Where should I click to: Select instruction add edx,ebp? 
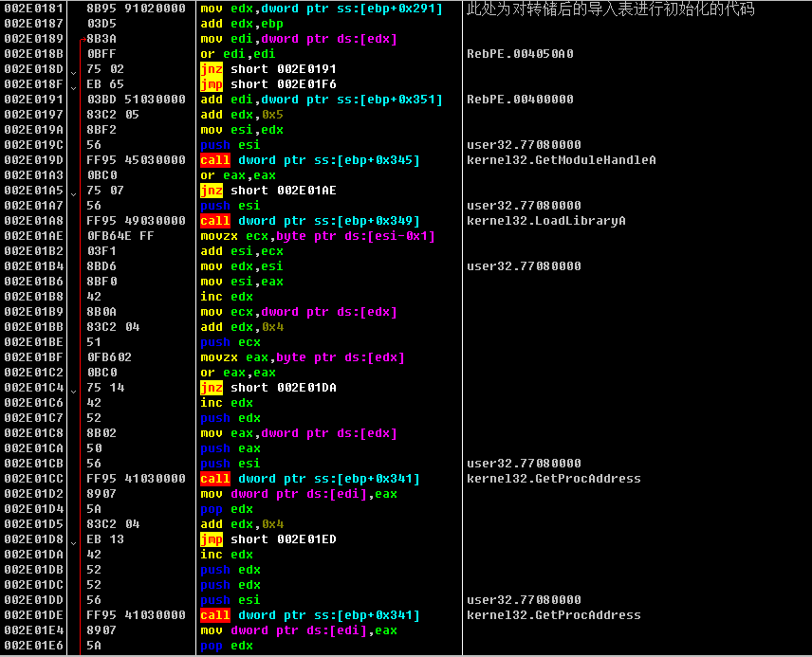tap(242, 24)
